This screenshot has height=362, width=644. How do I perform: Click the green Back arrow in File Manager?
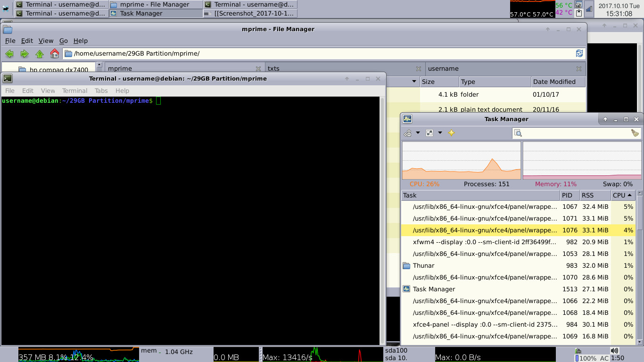tap(9, 54)
